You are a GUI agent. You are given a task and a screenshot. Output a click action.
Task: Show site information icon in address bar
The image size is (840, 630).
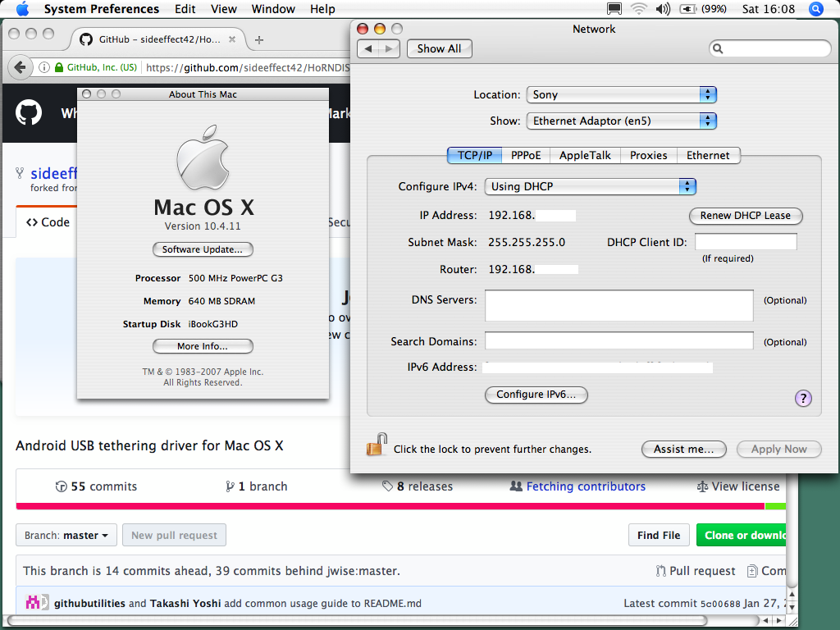[44, 67]
